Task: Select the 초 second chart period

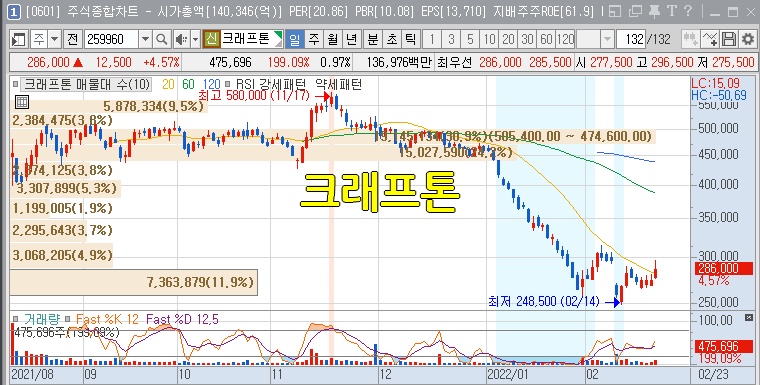Action: [x=391, y=39]
